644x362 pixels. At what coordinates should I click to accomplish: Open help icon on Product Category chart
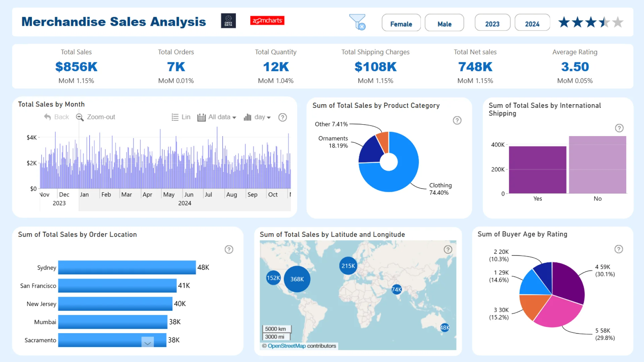[x=457, y=120]
